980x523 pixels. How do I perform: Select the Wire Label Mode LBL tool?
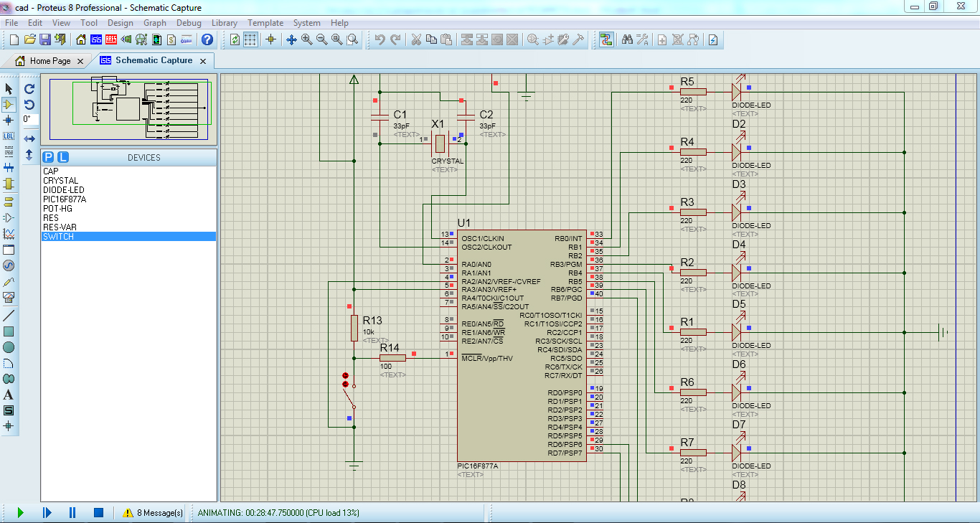pos(9,136)
